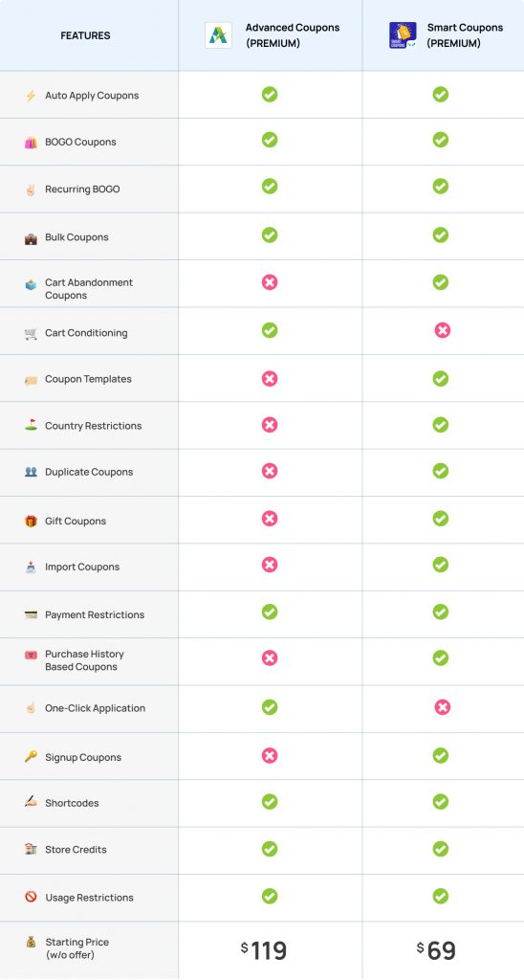The image size is (524, 980).
Task: Click the lightning bolt Auto Apply Coupons icon
Action: 31,96
